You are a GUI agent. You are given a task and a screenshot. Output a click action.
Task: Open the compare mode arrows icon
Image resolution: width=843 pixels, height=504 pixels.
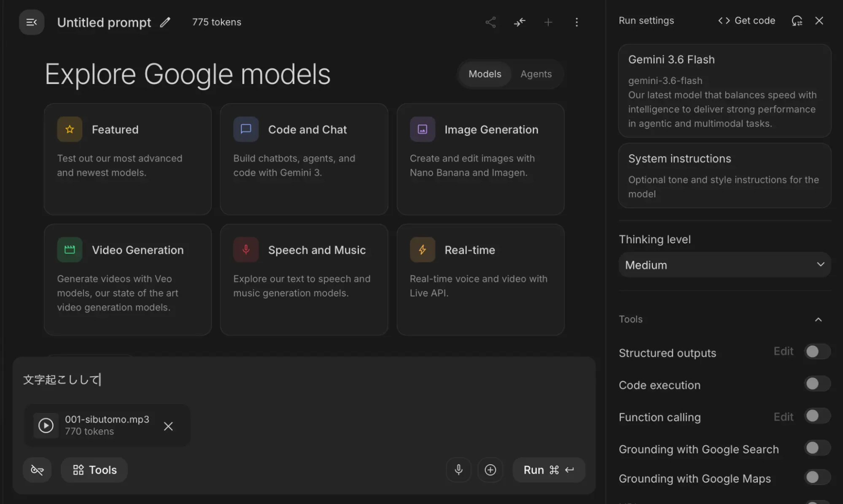(520, 22)
